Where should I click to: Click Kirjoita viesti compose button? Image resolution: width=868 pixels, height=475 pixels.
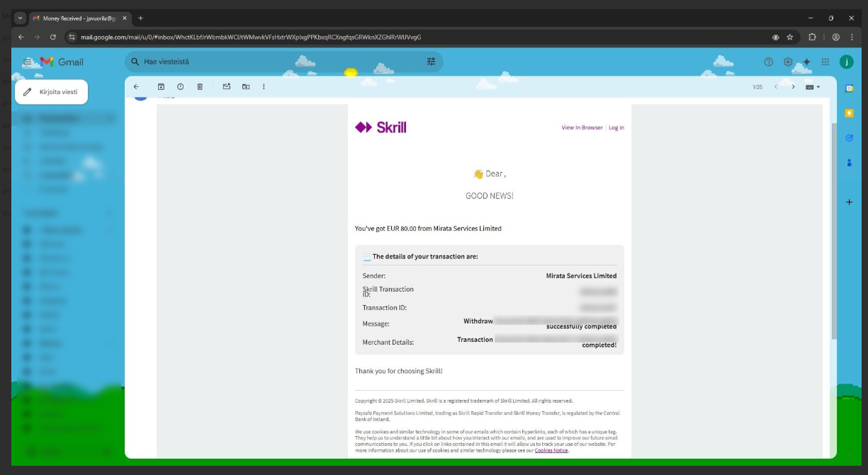click(51, 92)
